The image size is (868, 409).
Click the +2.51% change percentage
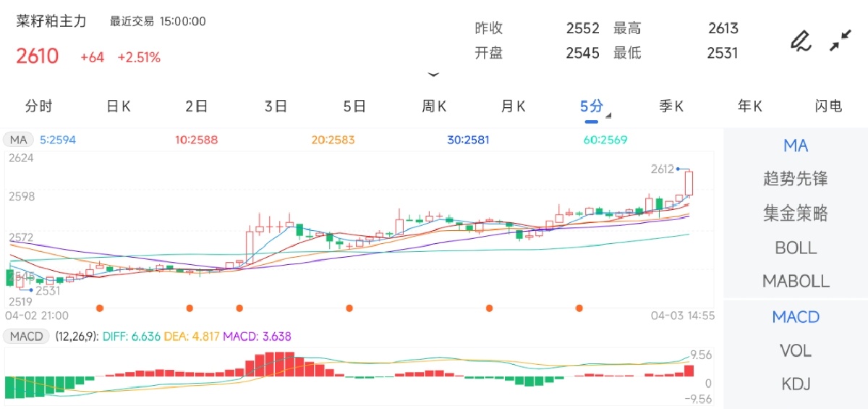[x=139, y=57]
